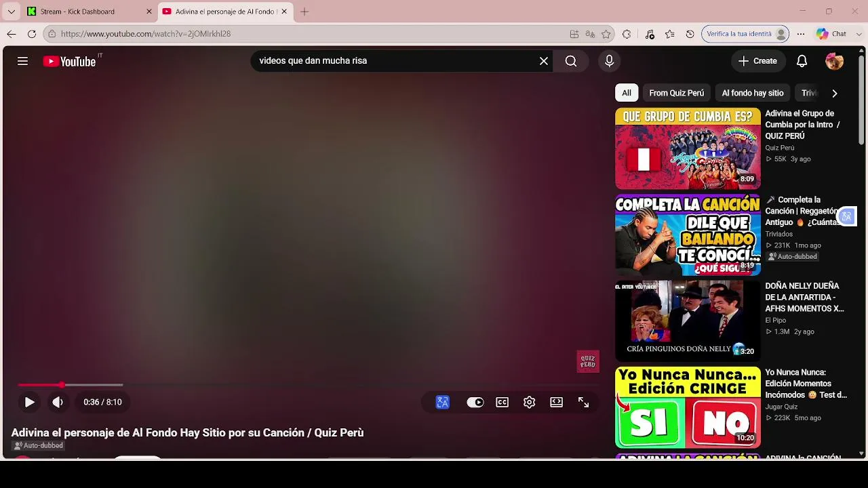Click the app-available icon in address bar
This screenshot has width=868, height=488.
[x=574, y=34]
